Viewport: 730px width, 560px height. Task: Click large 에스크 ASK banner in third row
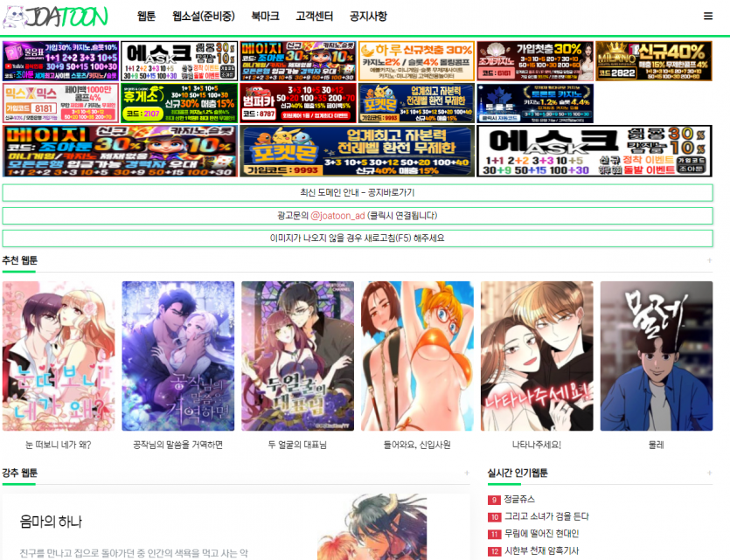pos(594,151)
